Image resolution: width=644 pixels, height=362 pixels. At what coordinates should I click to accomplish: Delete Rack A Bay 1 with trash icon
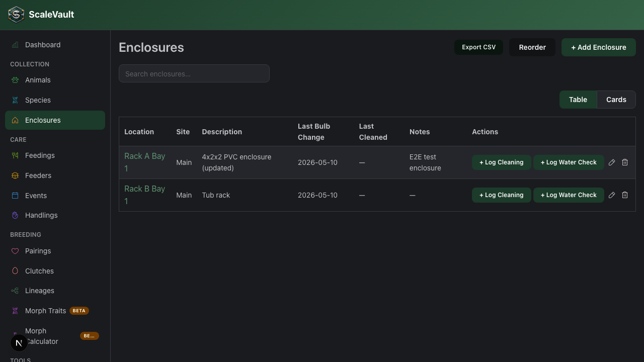[x=625, y=162]
